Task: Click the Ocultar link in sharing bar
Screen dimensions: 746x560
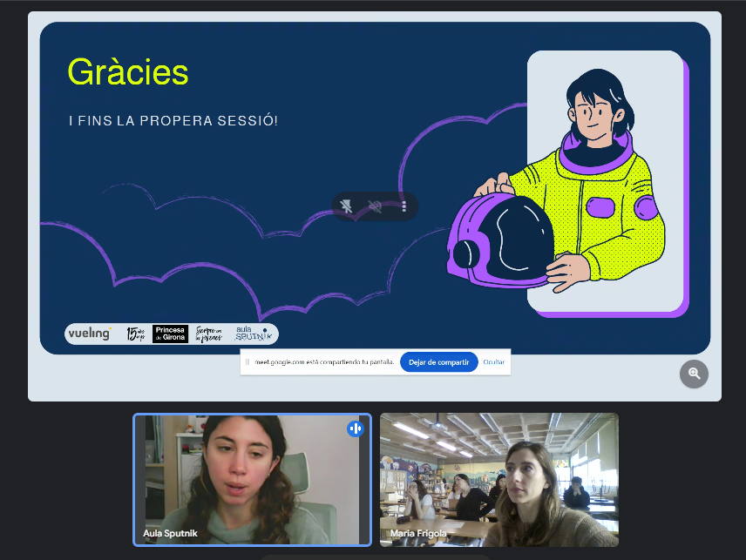Action: (494, 361)
